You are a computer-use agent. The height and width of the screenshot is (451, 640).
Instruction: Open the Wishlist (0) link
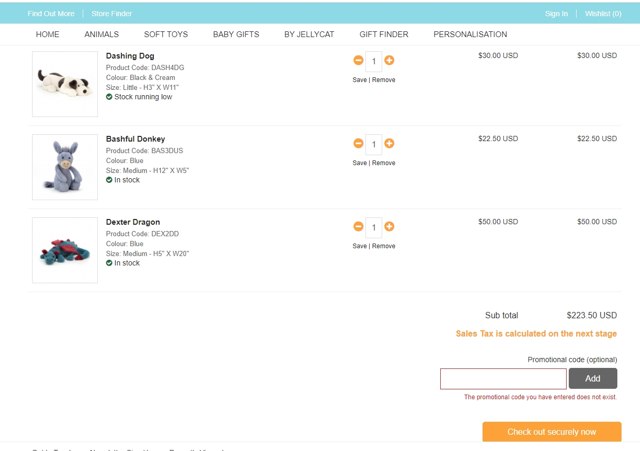(x=603, y=13)
